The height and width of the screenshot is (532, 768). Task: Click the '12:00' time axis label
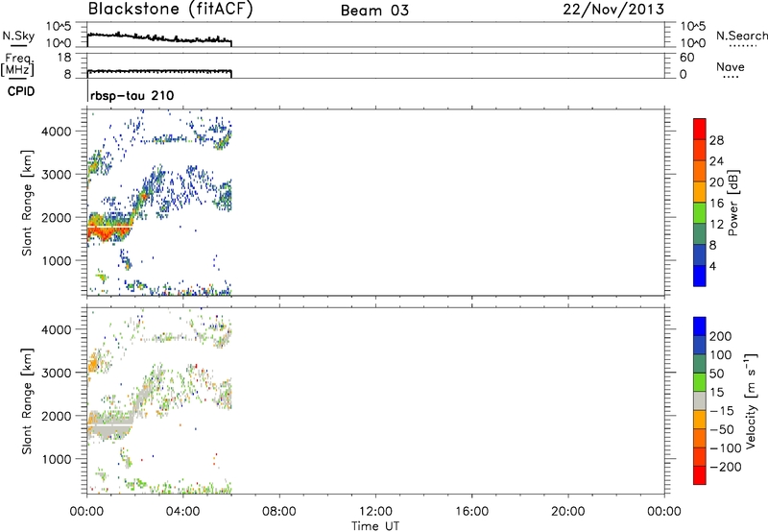tap(375, 512)
